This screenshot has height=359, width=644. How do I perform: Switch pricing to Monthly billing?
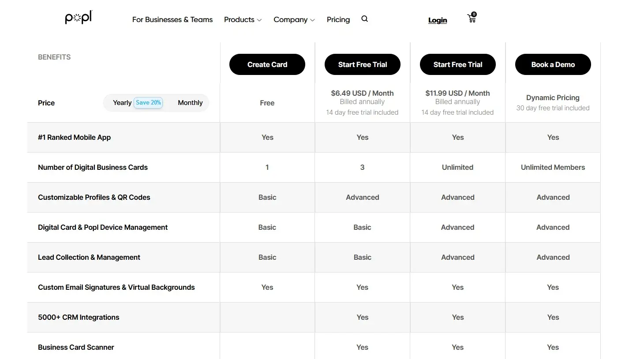click(x=190, y=103)
